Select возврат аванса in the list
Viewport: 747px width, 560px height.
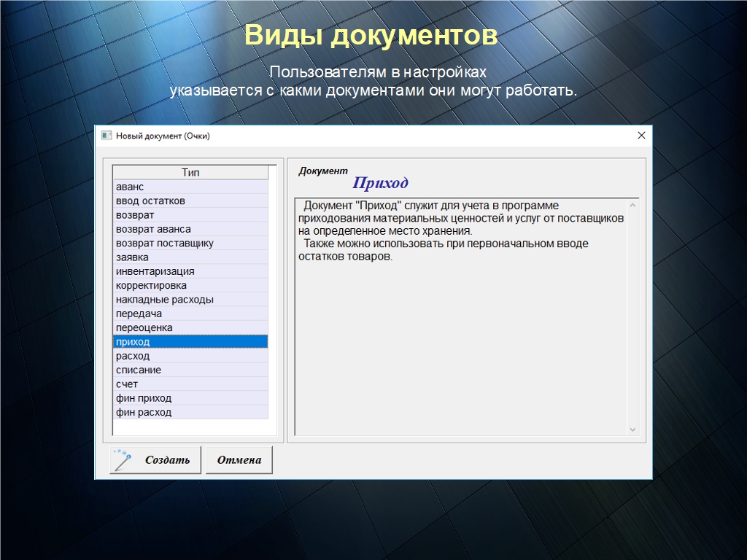[153, 229]
